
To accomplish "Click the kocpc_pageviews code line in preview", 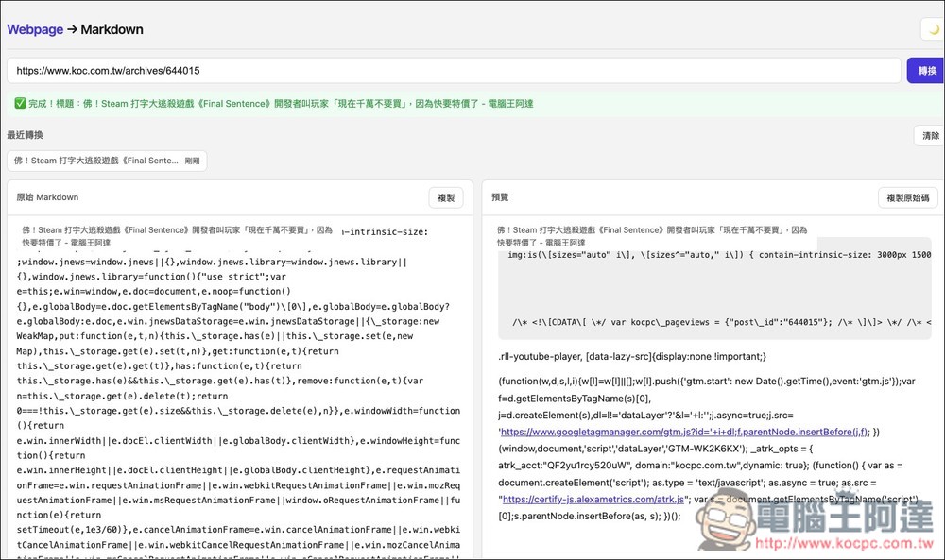I will (x=721, y=322).
